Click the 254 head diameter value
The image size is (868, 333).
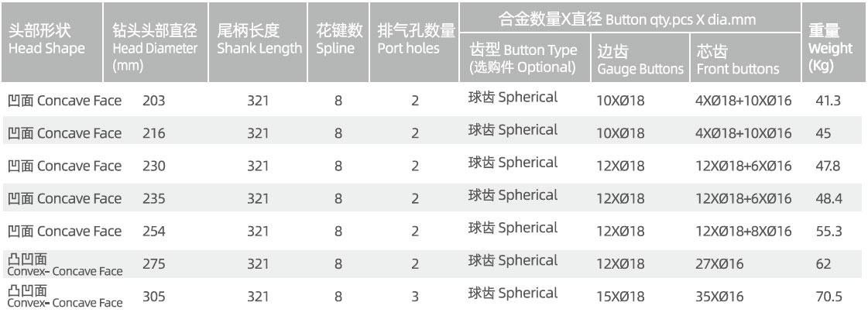[x=154, y=232]
